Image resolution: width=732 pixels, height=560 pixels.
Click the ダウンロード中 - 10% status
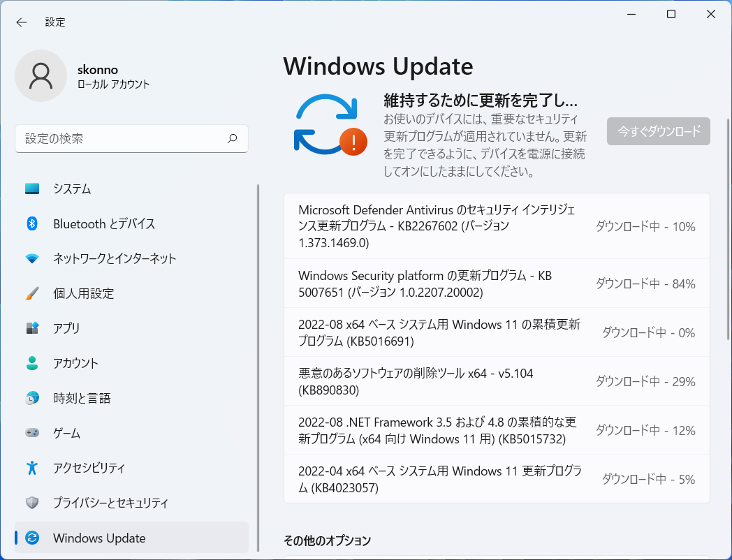tap(645, 227)
